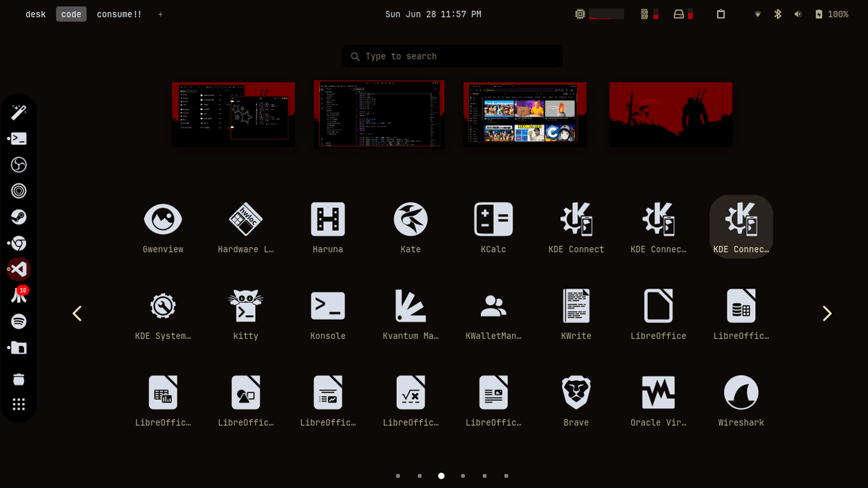The image size is (868, 488).
Task: Launch Gwenview image viewer
Action: (x=163, y=227)
